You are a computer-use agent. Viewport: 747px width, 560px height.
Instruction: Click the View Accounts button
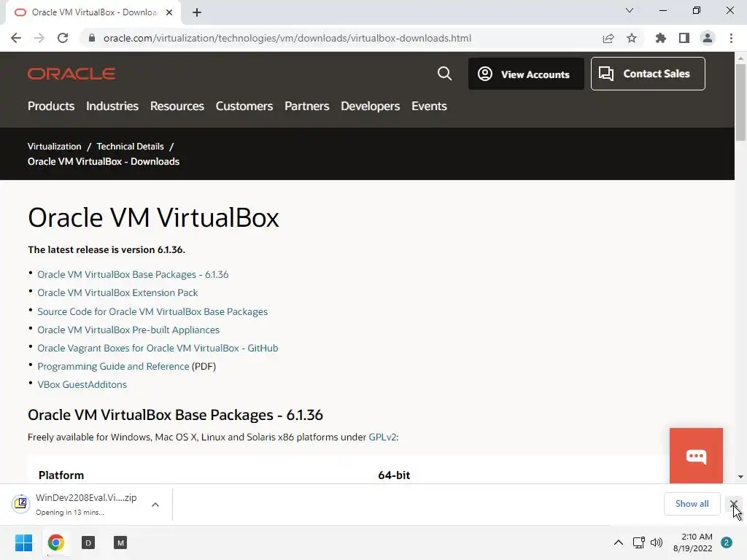(526, 74)
